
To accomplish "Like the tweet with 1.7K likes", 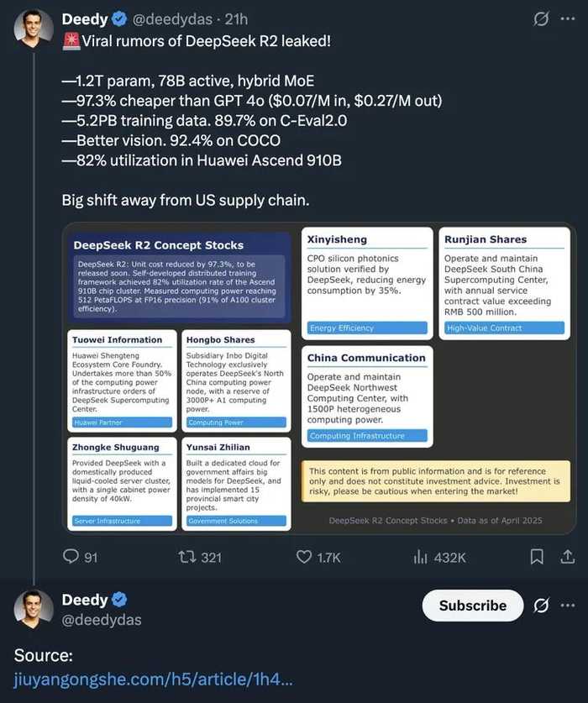I will [307, 557].
